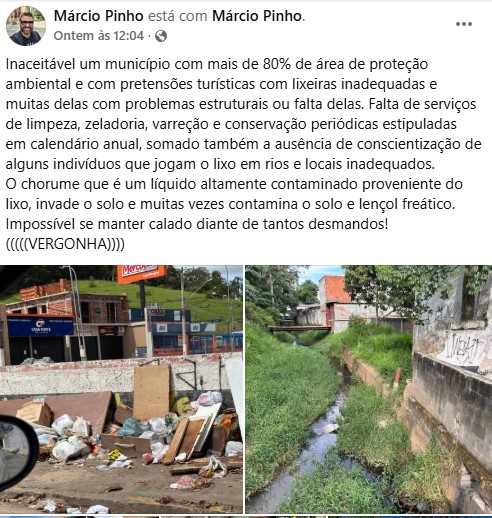Screen dimensions: 492x518
Task: Click the small bridge over the stream
Action: [x=300, y=328]
